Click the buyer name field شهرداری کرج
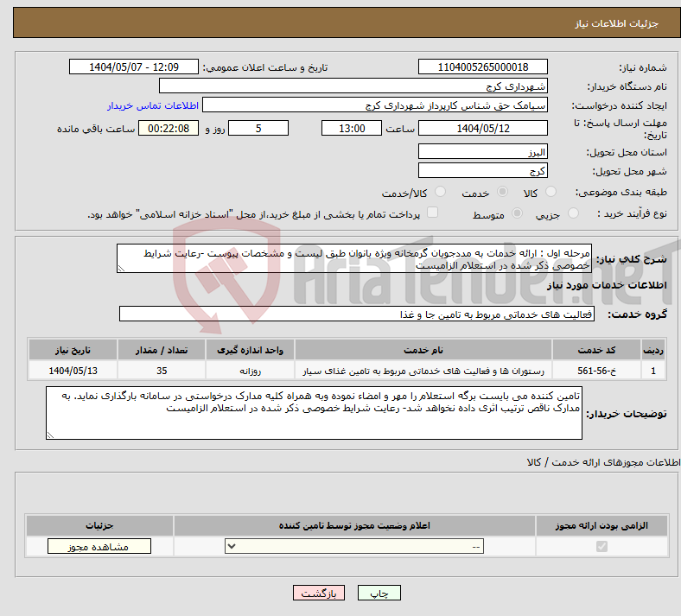The height and width of the screenshot is (616, 681). click(x=353, y=86)
